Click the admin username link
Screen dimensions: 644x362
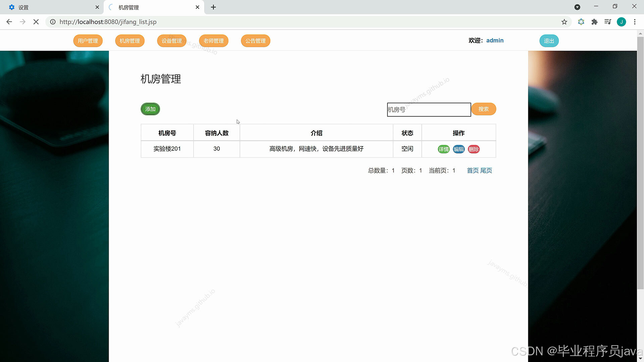pos(495,41)
